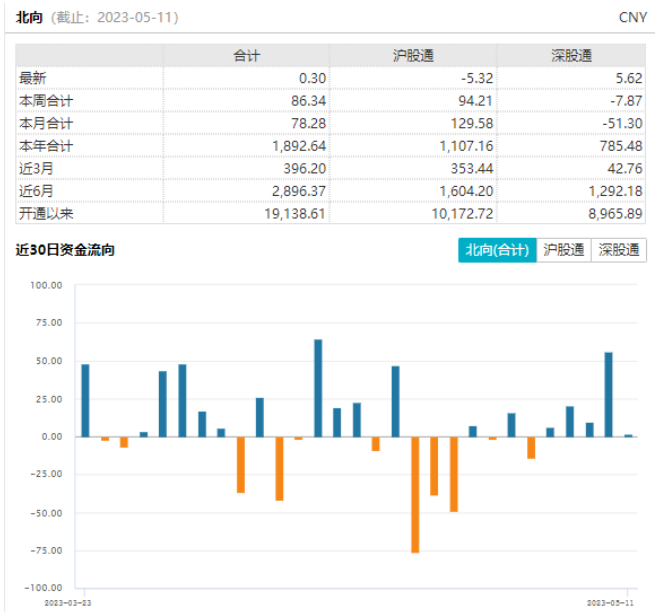The height and width of the screenshot is (612, 660).
Task: Click the value 1,604.20 in 近6月 row
Action: pos(466,191)
